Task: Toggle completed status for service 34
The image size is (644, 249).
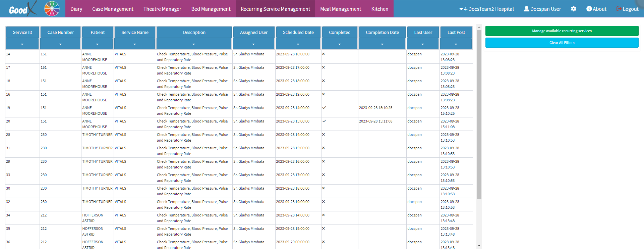Action: [x=323, y=215]
